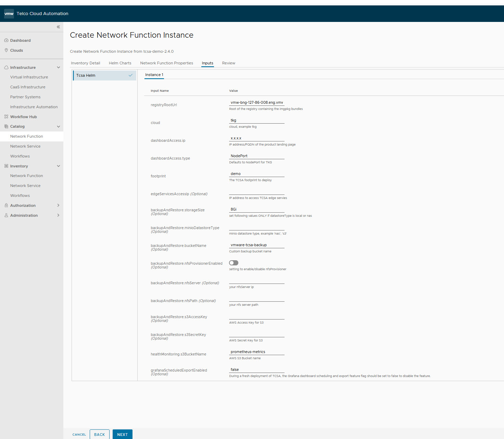Click the backupAndRestore.storageSize field

(x=257, y=209)
